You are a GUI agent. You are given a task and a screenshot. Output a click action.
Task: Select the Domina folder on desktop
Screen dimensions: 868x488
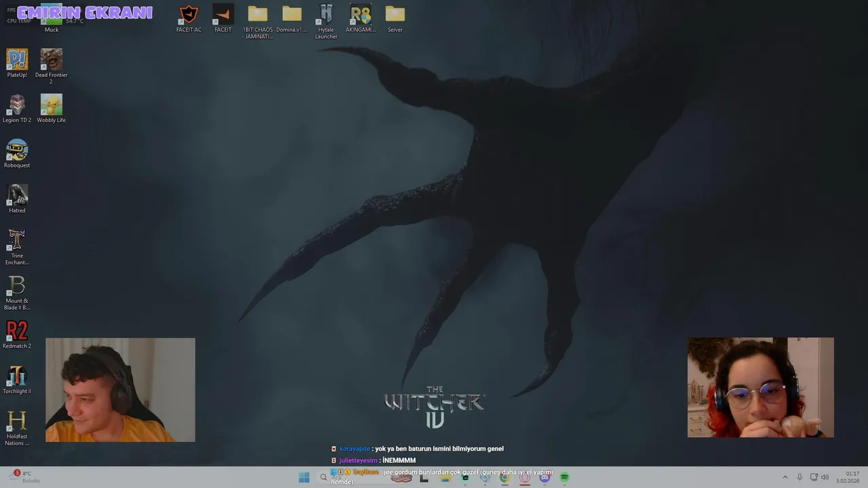[x=292, y=18]
